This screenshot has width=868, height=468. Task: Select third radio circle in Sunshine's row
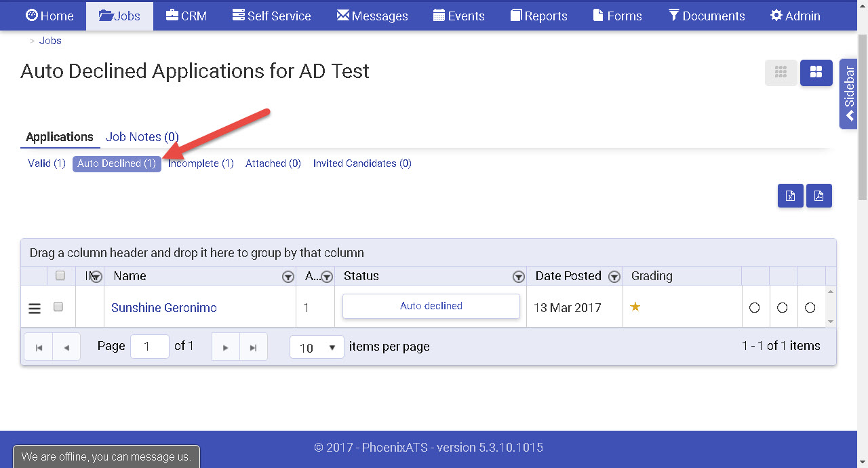810,308
